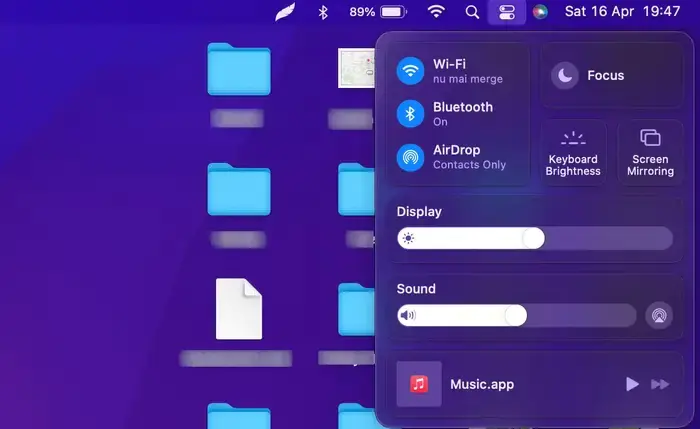Close Control Center via menu bar icon
The height and width of the screenshot is (429, 700).
[506, 12]
